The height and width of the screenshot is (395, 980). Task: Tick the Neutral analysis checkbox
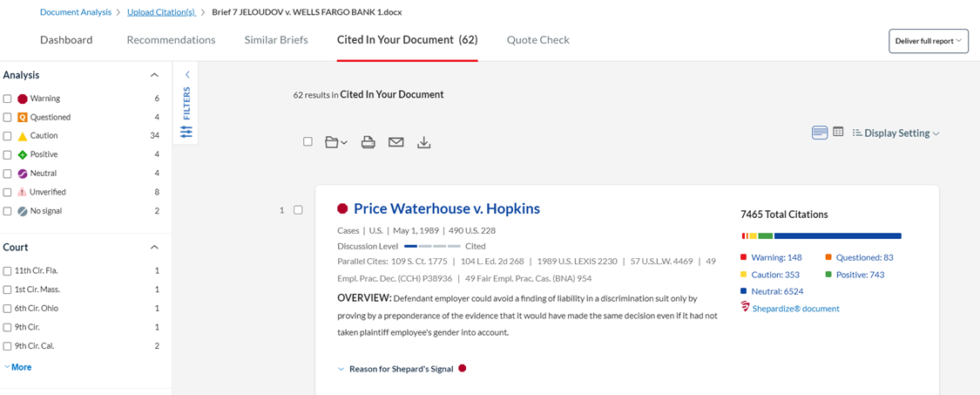7,174
